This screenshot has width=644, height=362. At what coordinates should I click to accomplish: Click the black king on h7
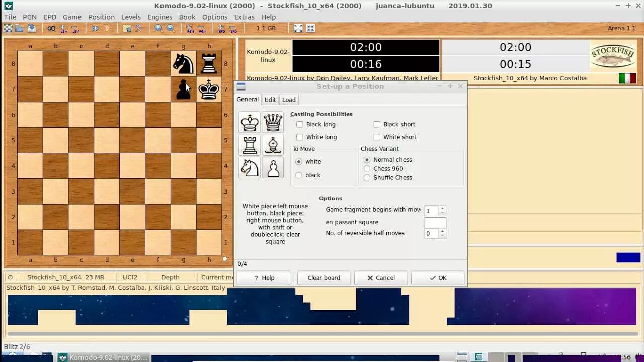pos(209,89)
